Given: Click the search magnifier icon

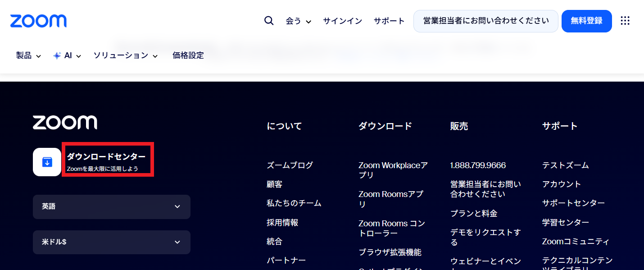Looking at the screenshot, I should (x=269, y=21).
